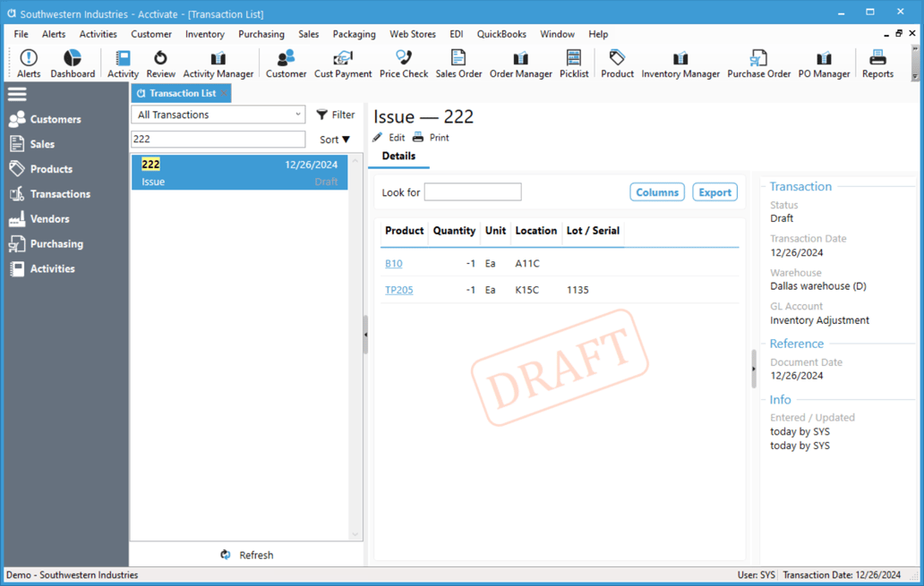Open the Sort dropdown
This screenshot has height=586, width=924.
(335, 140)
